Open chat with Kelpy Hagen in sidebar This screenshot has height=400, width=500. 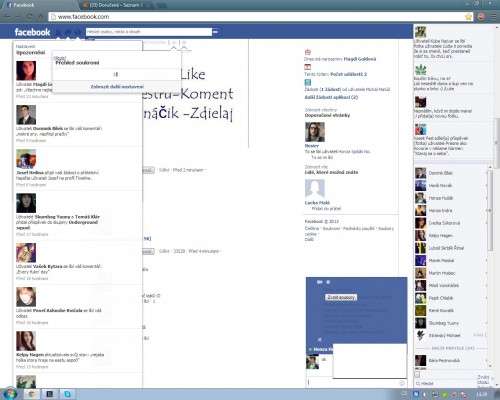(x=451, y=235)
